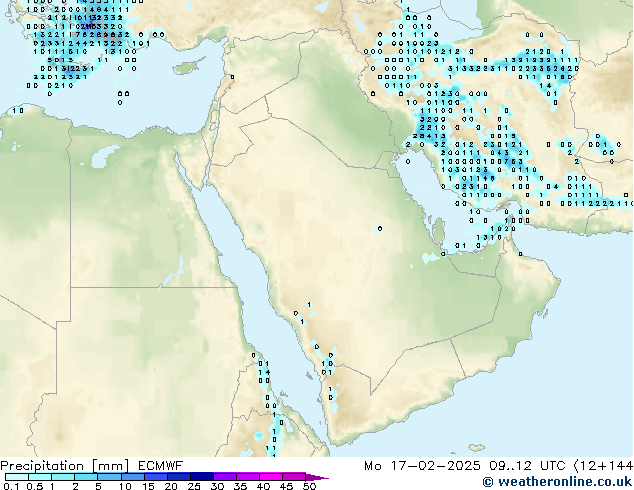This screenshot has width=634, height=490.
Task: Select the 30–35 mm purple legend swatch
Action: [x=225, y=477]
